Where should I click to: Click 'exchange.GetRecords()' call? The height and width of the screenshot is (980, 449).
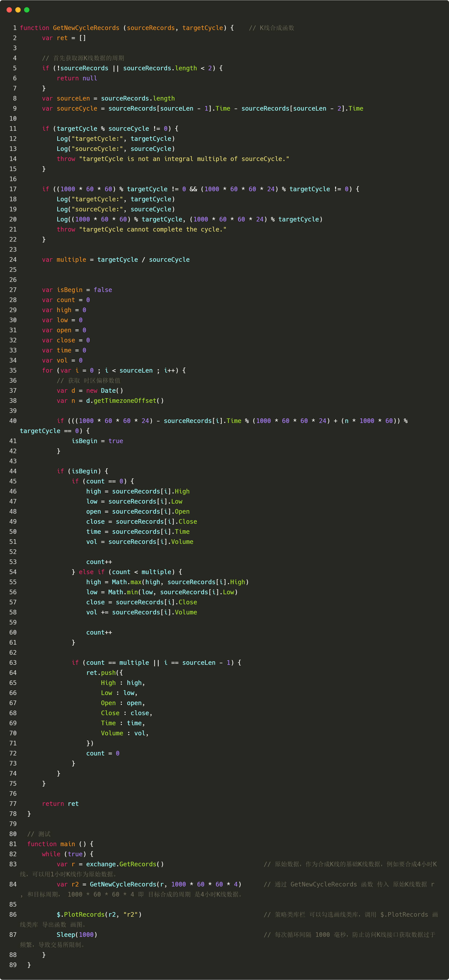coord(125,864)
